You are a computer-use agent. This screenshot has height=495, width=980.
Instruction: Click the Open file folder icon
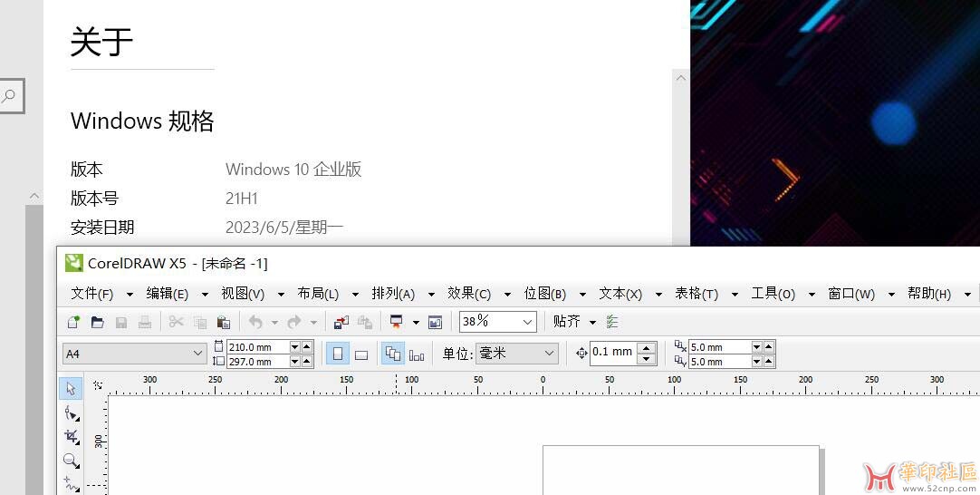tap(98, 322)
